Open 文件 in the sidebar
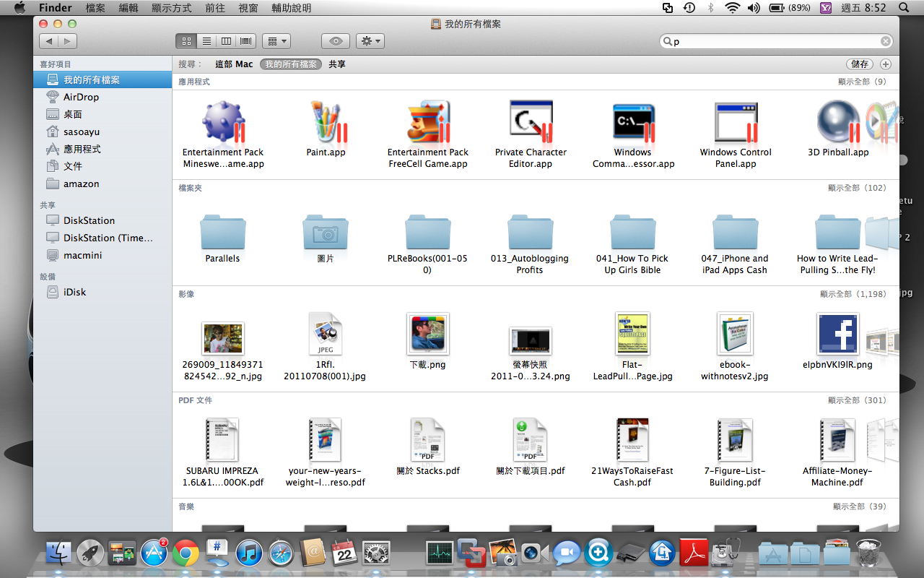The height and width of the screenshot is (578, 924). 103,166
